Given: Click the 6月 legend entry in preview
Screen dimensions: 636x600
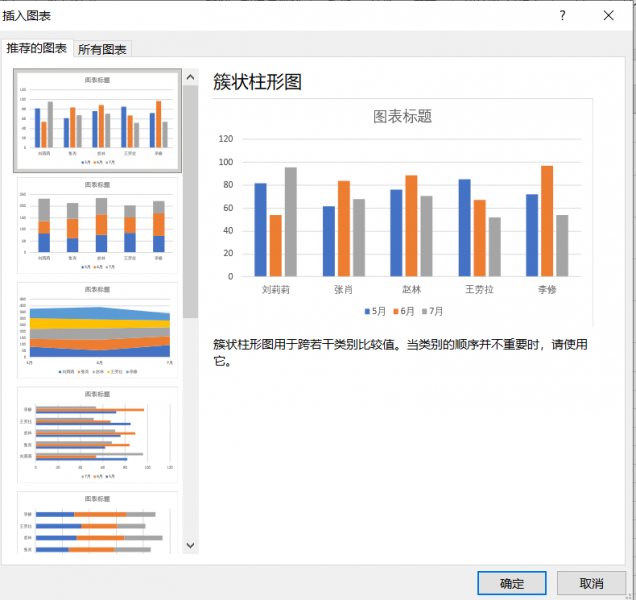Looking at the screenshot, I should click(x=405, y=311).
